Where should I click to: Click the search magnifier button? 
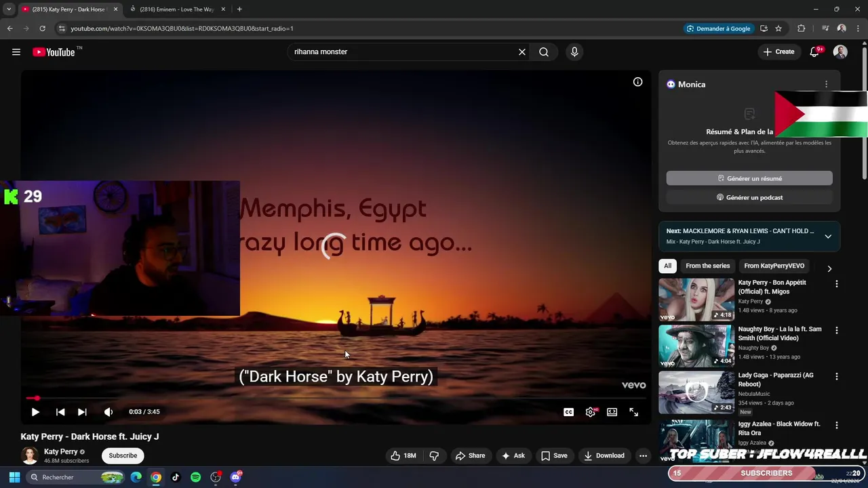[544, 52]
